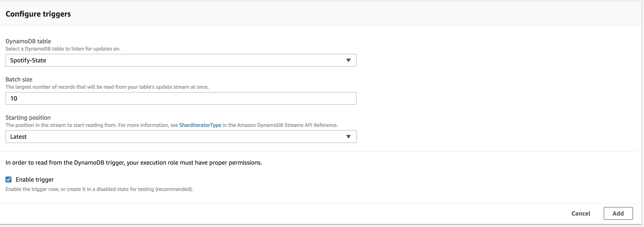The width and height of the screenshot is (644, 227).
Task: Click the Add button
Action: (618, 213)
